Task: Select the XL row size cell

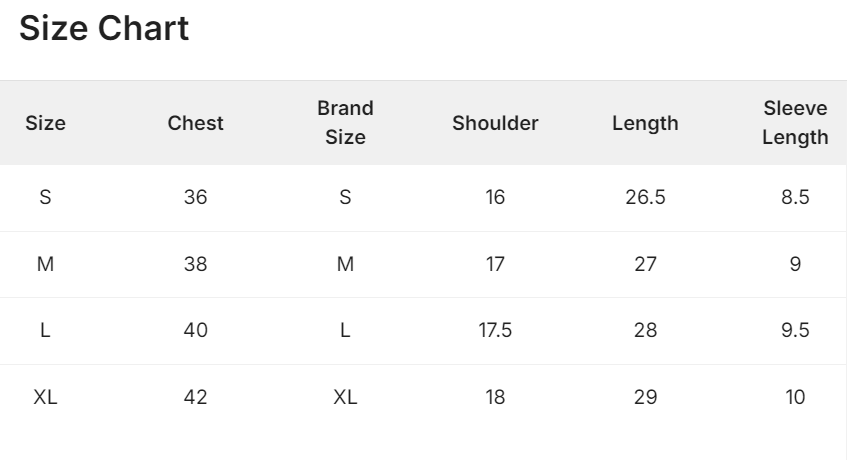Action: pyautogui.click(x=45, y=397)
